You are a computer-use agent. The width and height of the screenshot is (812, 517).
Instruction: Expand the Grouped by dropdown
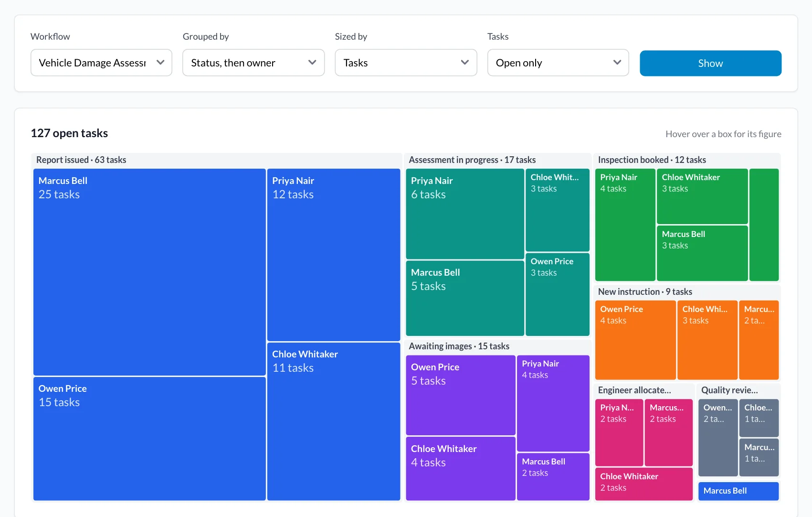(x=253, y=63)
